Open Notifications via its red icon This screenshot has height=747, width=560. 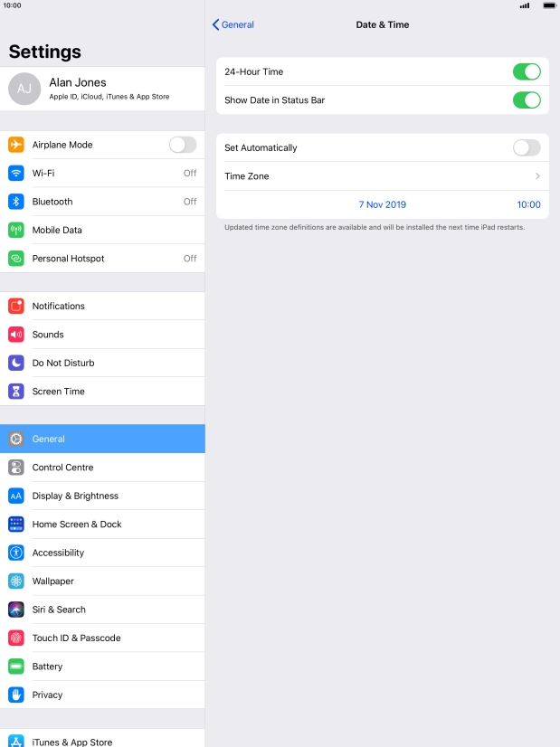coord(16,306)
